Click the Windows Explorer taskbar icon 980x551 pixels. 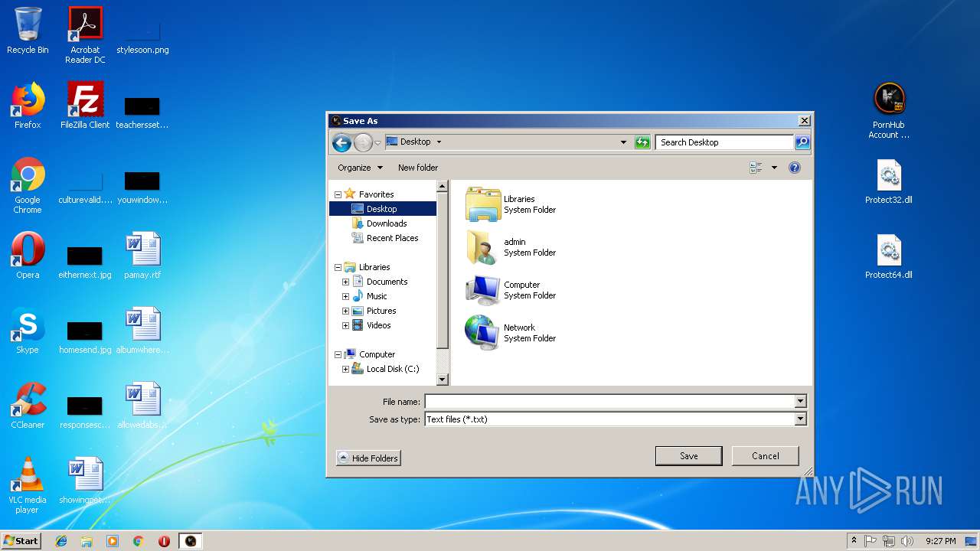click(x=87, y=541)
